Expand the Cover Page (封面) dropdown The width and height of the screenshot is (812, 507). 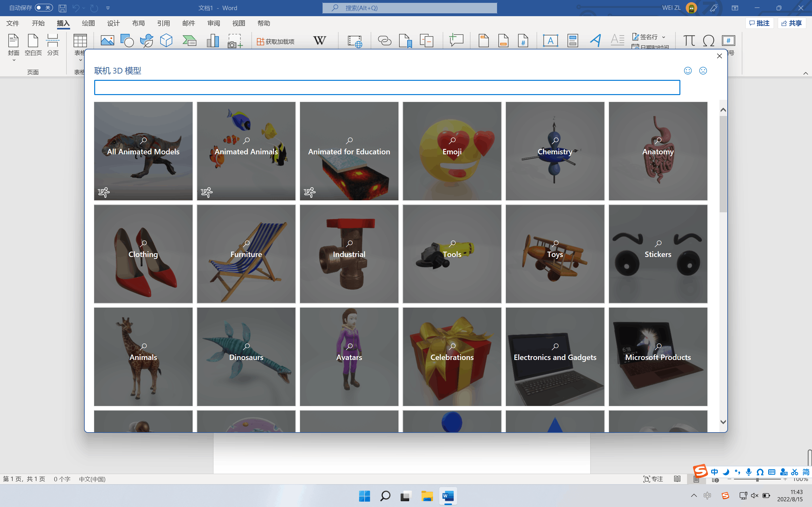(x=14, y=60)
